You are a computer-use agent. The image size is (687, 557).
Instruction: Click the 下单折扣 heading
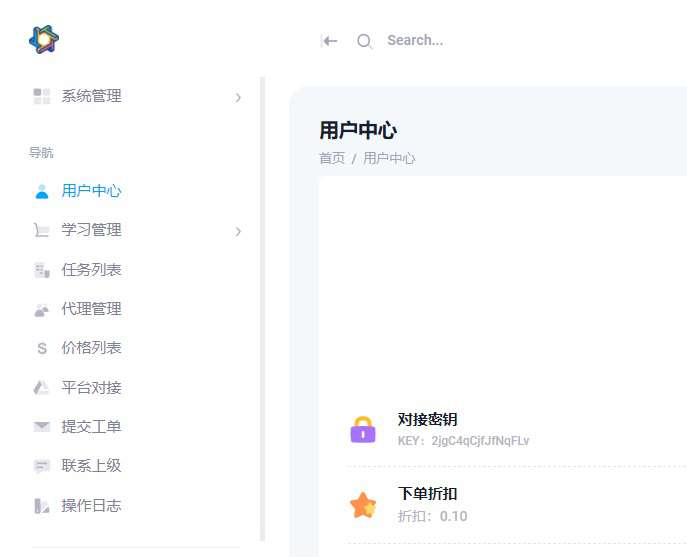pyautogui.click(x=428, y=494)
